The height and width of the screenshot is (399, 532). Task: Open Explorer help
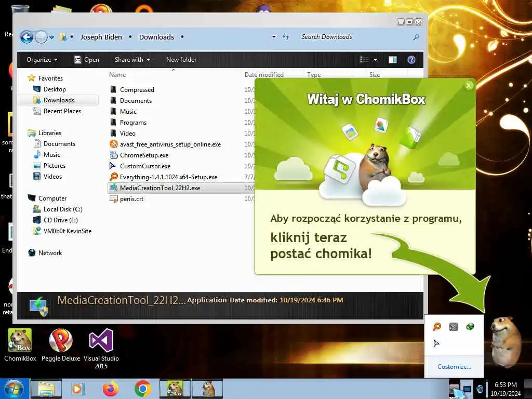pyautogui.click(x=411, y=60)
